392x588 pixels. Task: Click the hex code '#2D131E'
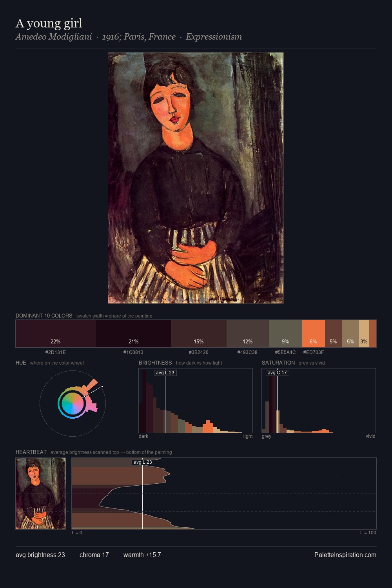click(56, 352)
